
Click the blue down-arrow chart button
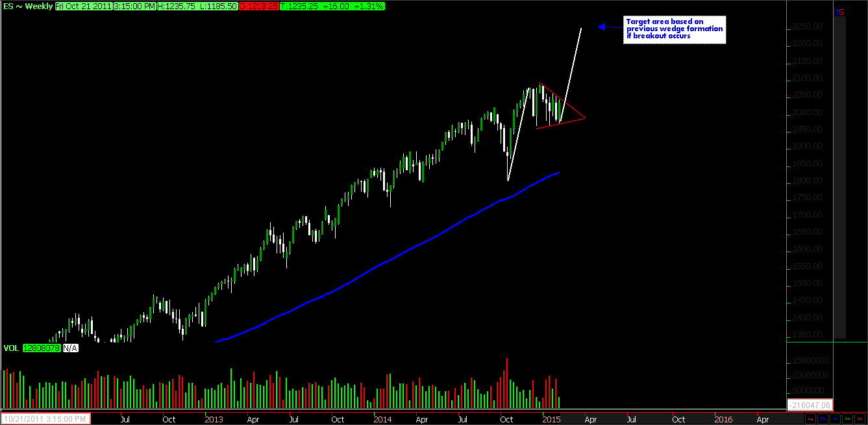click(822, 419)
